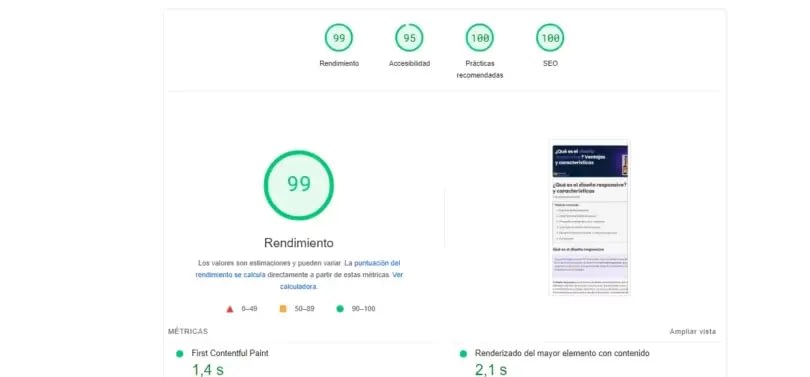Open the 'Ver calculadora' link
The image size is (810, 377).
pos(341,280)
